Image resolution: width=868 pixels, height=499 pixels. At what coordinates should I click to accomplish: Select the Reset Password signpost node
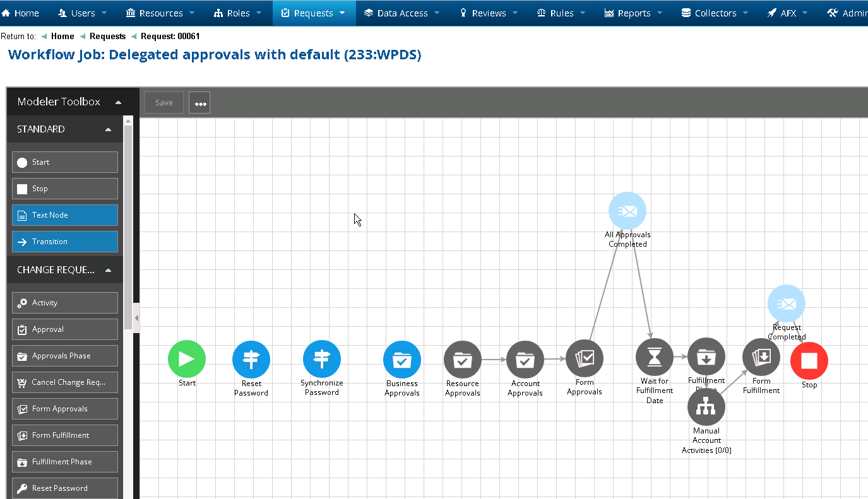(x=251, y=359)
